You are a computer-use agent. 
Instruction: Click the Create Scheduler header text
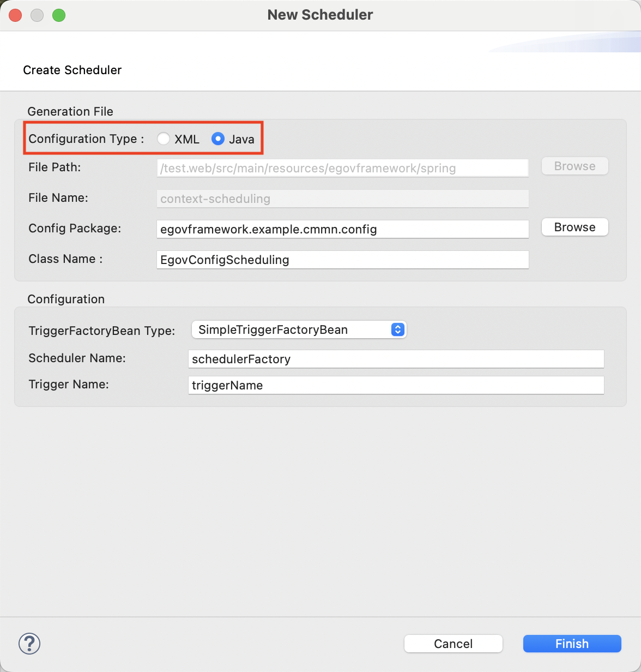pyautogui.click(x=72, y=70)
